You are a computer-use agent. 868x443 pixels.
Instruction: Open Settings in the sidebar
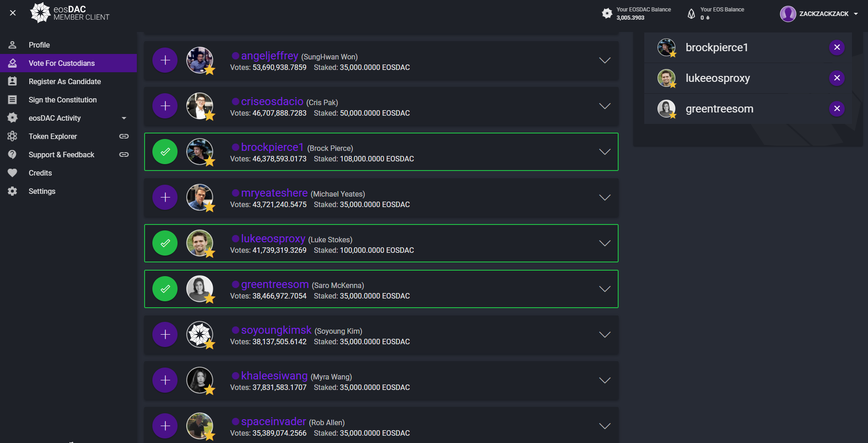[69, 191]
